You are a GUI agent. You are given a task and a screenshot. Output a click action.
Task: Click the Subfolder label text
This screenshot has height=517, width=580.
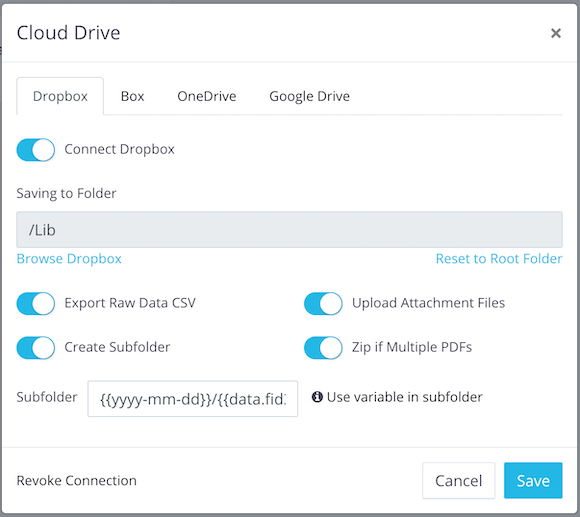point(47,397)
